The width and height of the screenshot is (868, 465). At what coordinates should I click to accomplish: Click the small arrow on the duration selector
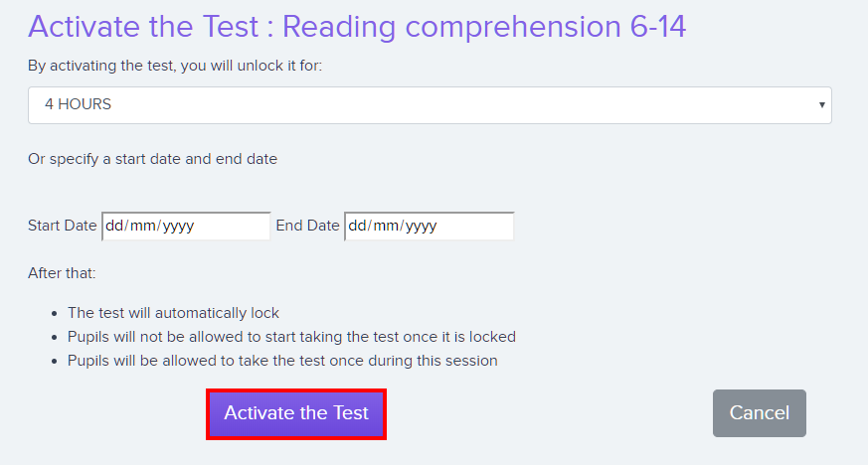click(821, 105)
